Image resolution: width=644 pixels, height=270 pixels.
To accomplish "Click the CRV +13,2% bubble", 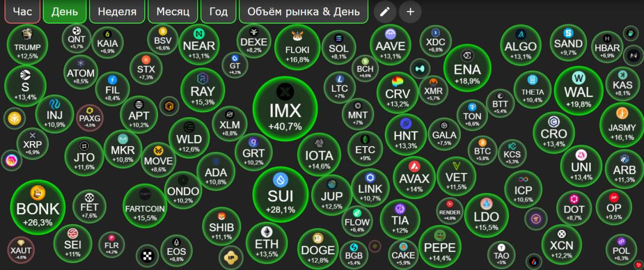I will pos(397,93).
